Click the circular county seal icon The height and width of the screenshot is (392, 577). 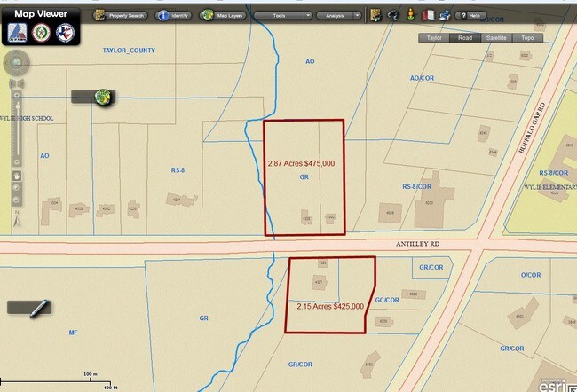pyautogui.click(x=42, y=32)
